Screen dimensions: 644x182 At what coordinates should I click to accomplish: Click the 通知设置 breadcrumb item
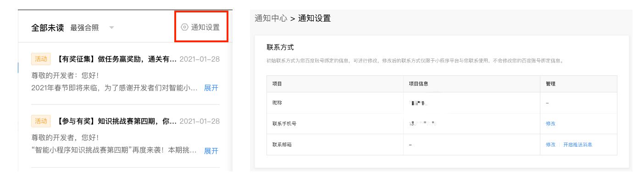(314, 18)
